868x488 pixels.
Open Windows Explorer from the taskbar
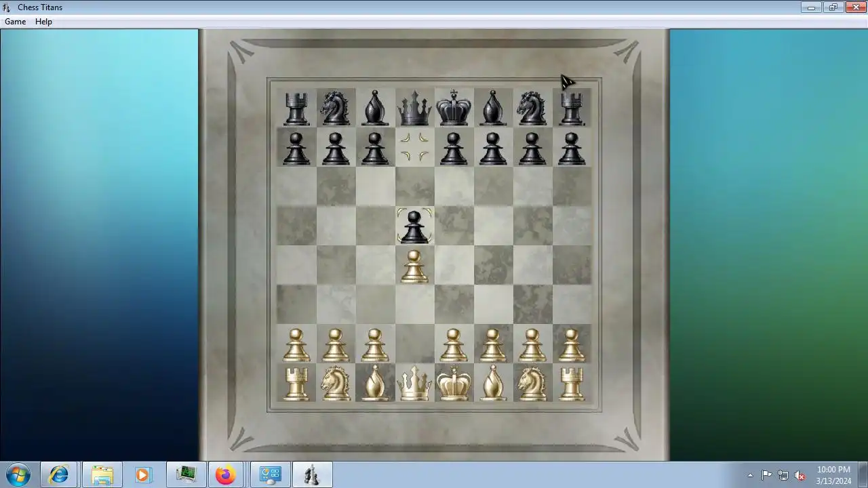(102, 475)
